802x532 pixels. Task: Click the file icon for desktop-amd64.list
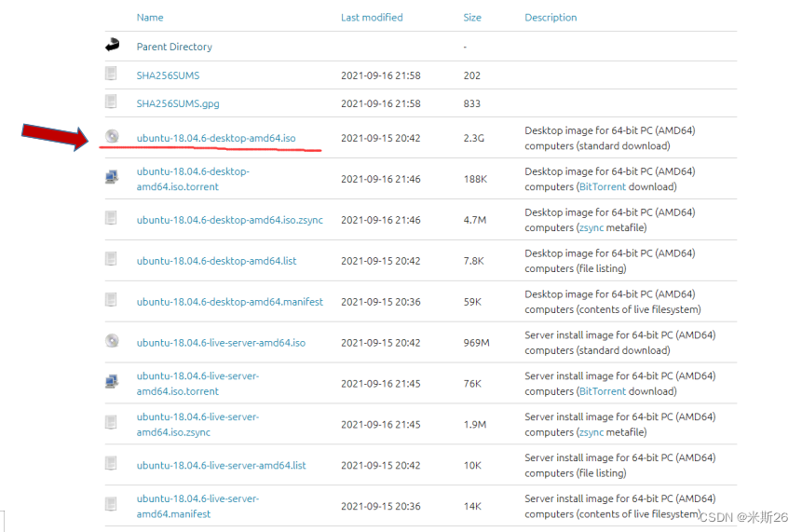[x=111, y=259]
